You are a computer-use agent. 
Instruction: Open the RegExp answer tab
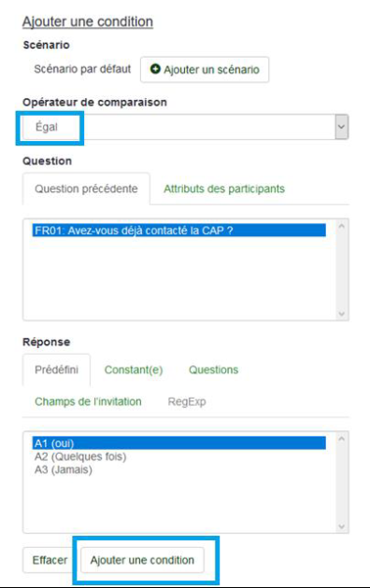[x=187, y=401]
